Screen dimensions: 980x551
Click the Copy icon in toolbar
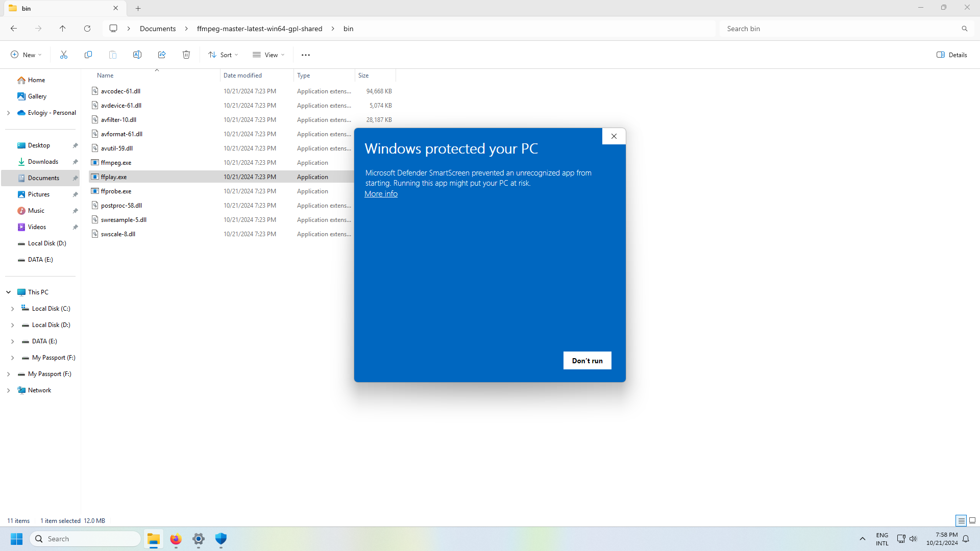pyautogui.click(x=88, y=55)
